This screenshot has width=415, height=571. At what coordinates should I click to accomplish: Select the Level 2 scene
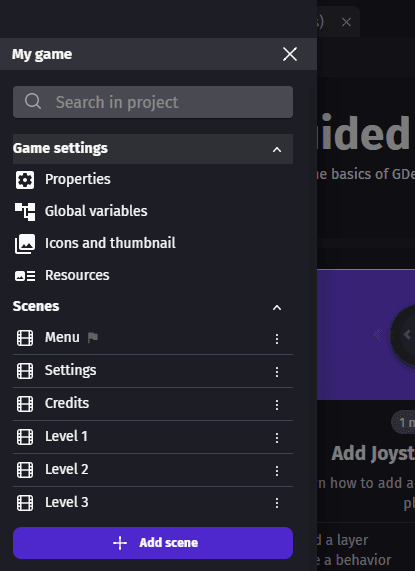(153, 470)
